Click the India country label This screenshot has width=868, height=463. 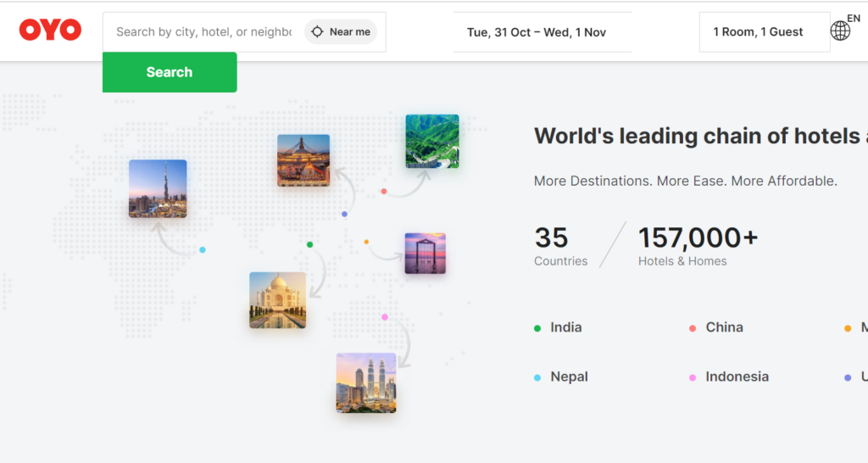(565, 327)
